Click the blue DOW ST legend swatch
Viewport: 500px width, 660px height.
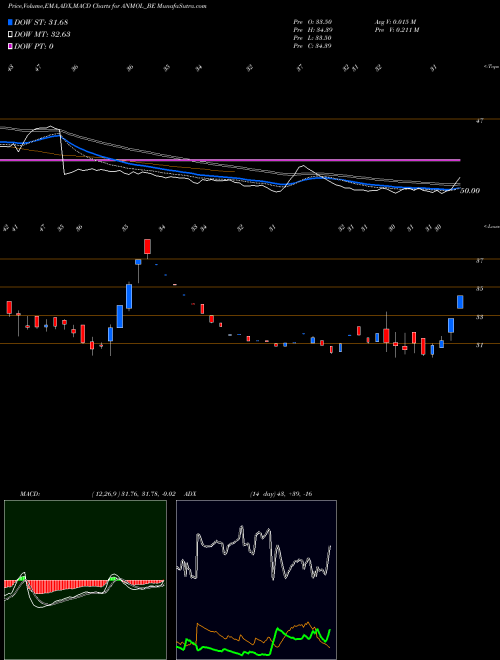point(10,22)
